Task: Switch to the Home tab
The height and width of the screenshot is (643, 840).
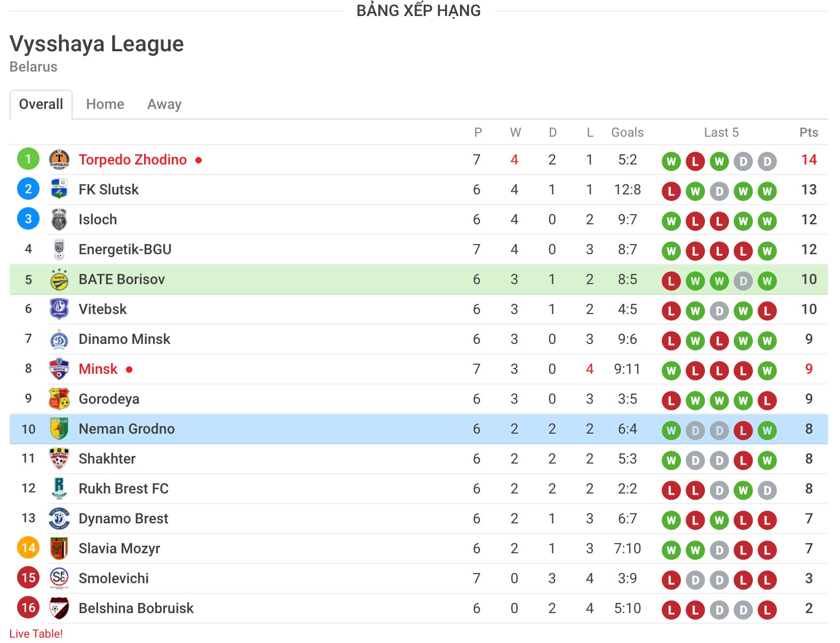Action: 105,104
